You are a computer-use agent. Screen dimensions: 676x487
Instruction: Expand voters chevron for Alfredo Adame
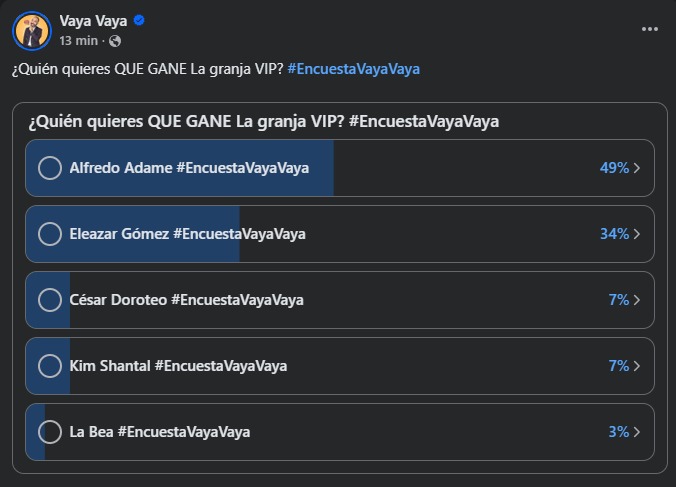[x=637, y=168]
